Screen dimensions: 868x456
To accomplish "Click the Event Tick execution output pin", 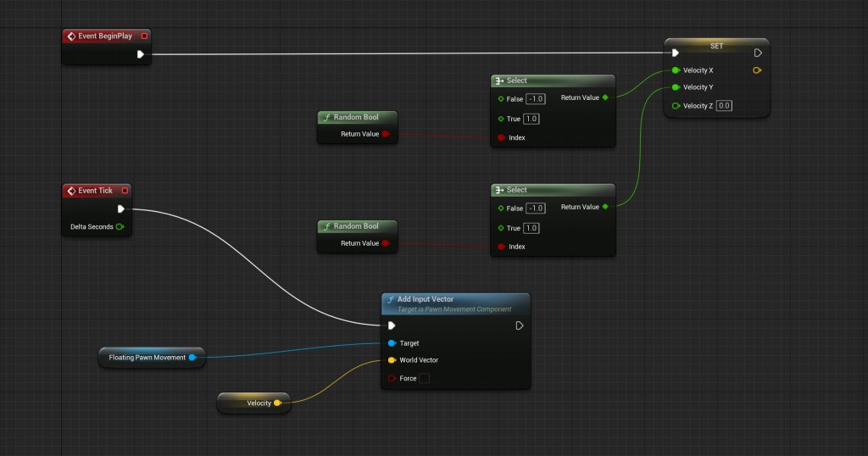I will tap(121, 209).
